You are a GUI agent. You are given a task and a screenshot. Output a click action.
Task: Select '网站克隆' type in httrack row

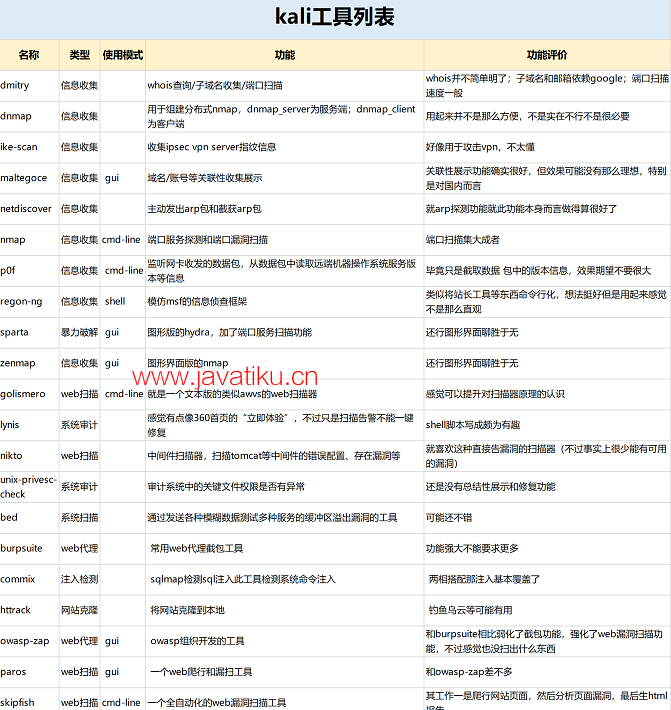(80, 610)
